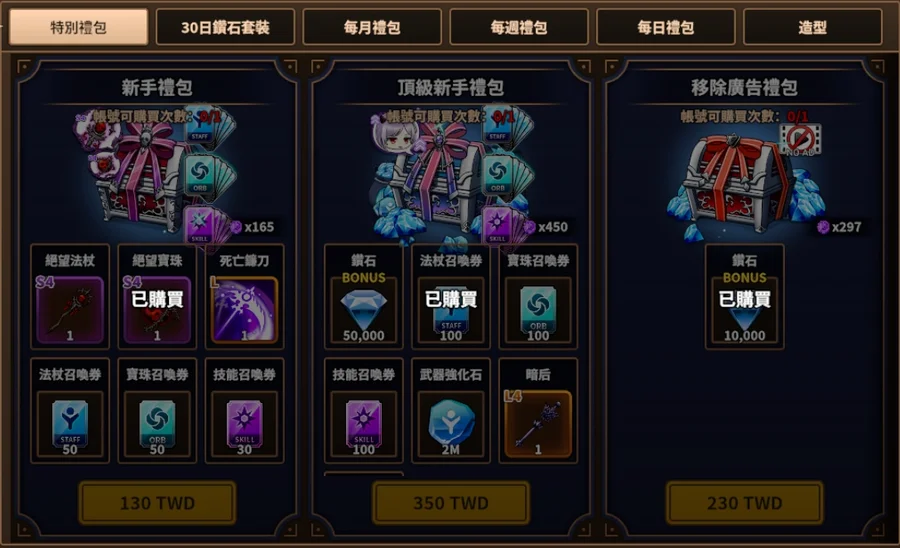Select the 法杖召喚券 STAFF 50 ticket

pyautogui.click(x=70, y=425)
